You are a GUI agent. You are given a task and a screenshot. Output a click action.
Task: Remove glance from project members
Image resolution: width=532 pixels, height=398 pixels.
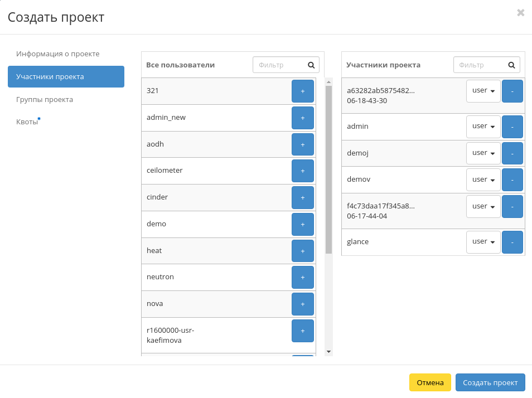click(x=512, y=242)
